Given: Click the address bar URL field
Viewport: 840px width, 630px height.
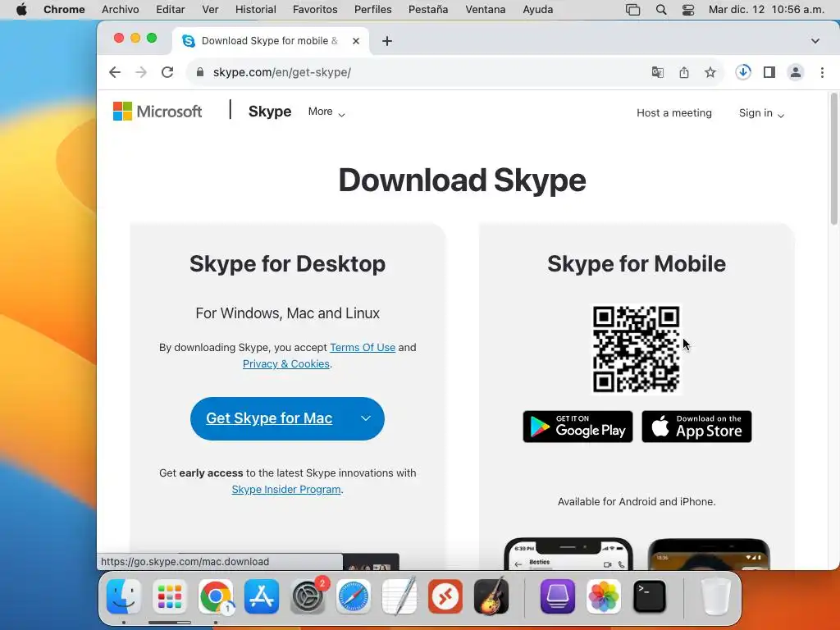Looking at the screenshot, I should 418,72.
